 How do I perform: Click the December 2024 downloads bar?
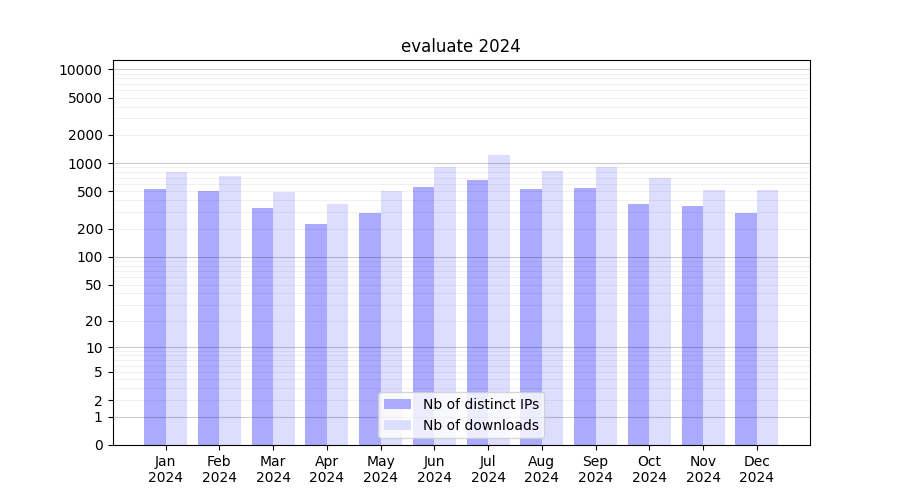[x=767, y=318]
